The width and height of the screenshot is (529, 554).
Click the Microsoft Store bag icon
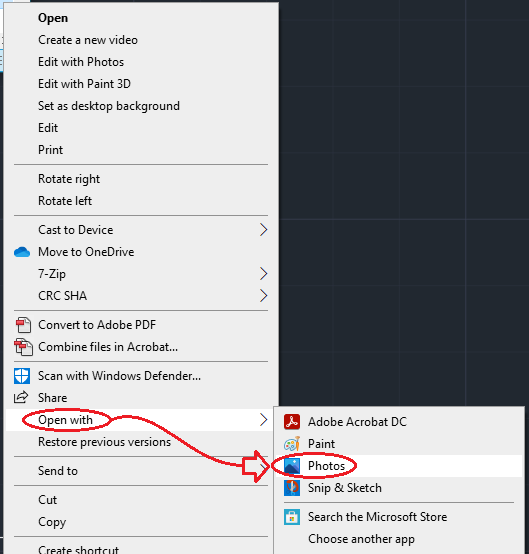tap(292, 517)
